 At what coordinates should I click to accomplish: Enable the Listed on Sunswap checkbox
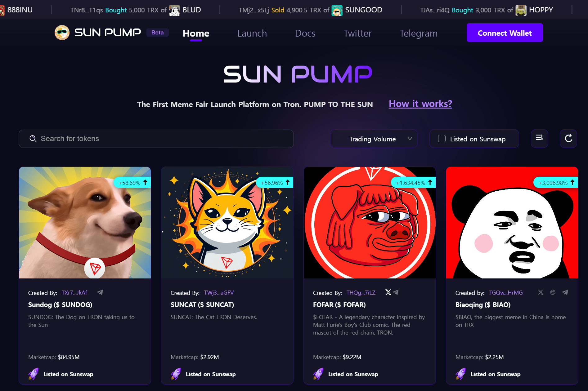(442, 139)
